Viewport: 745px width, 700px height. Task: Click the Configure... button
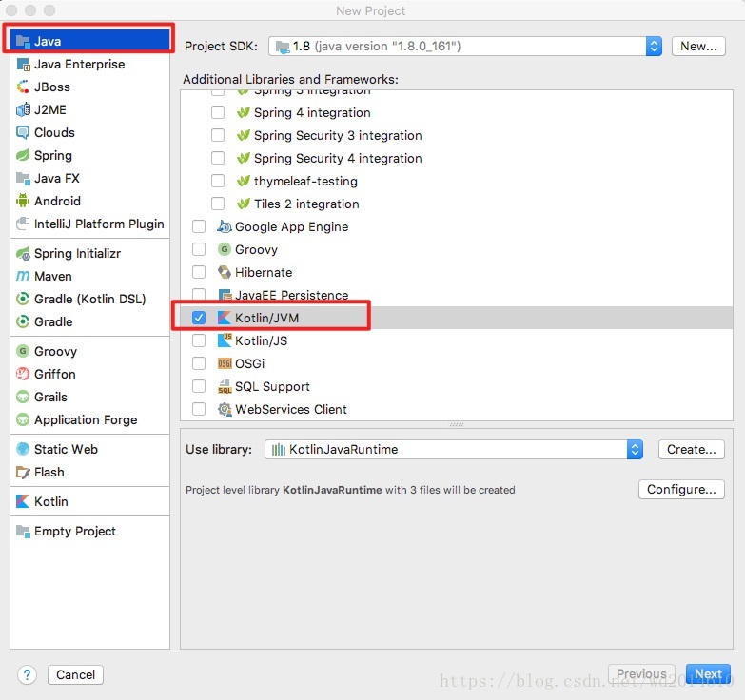pyautogui.click(x=681, y=489)
